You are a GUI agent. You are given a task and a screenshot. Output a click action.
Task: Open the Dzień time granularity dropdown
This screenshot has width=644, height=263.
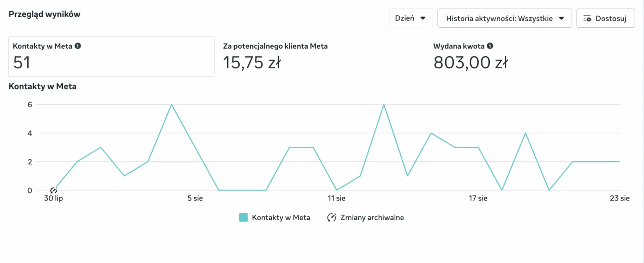[411, 18]
